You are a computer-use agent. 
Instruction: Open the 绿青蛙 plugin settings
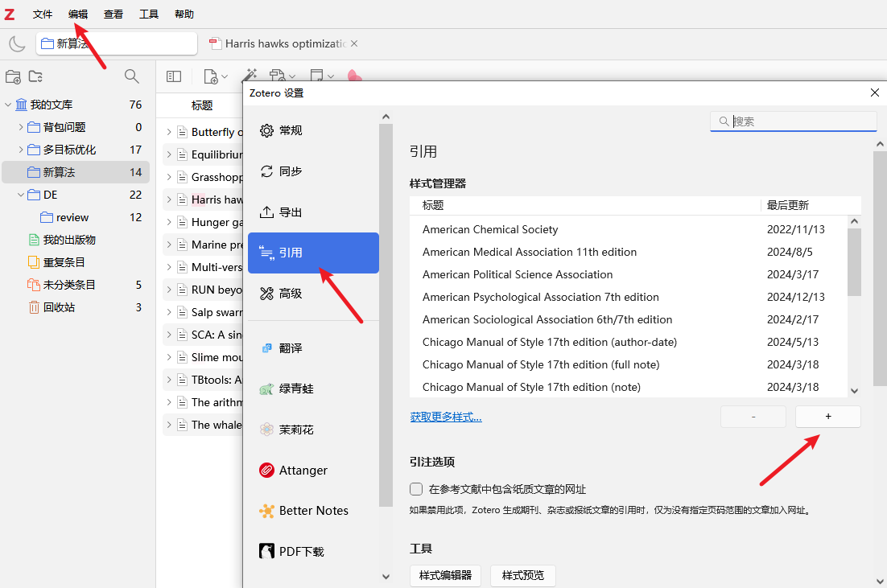[313, 389]
